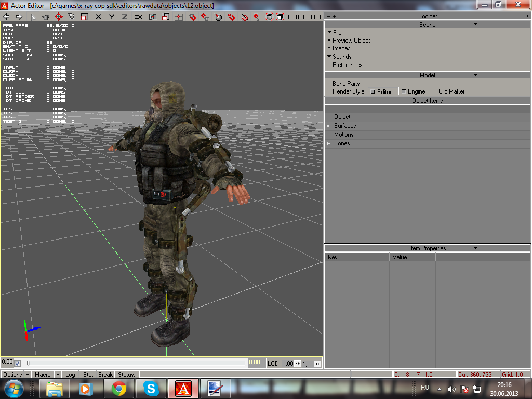Viewport: 532px width, 399px height.
Task: Select the Scale tool
Action: [85, 17]
